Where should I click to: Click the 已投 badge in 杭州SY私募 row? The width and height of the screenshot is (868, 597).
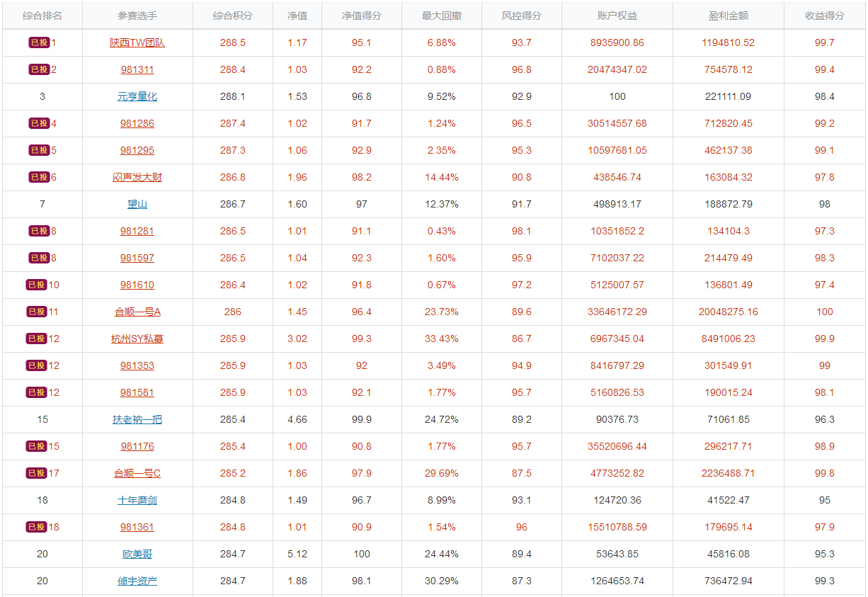pyautogui.click(x=37, y=339)
